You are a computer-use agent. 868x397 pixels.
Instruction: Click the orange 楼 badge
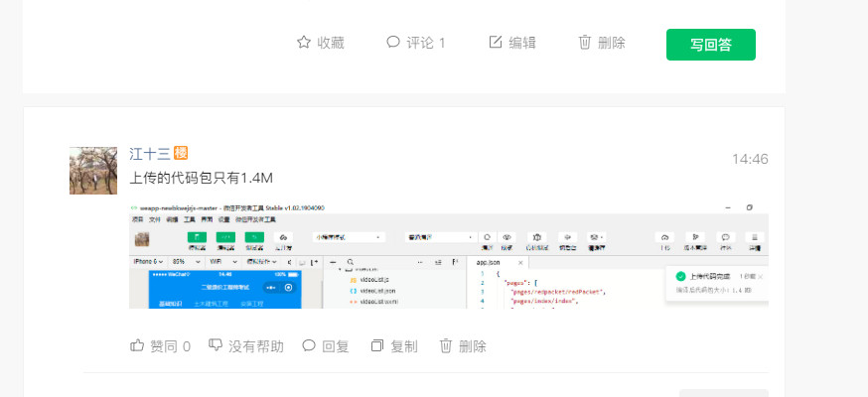(181, 153)
